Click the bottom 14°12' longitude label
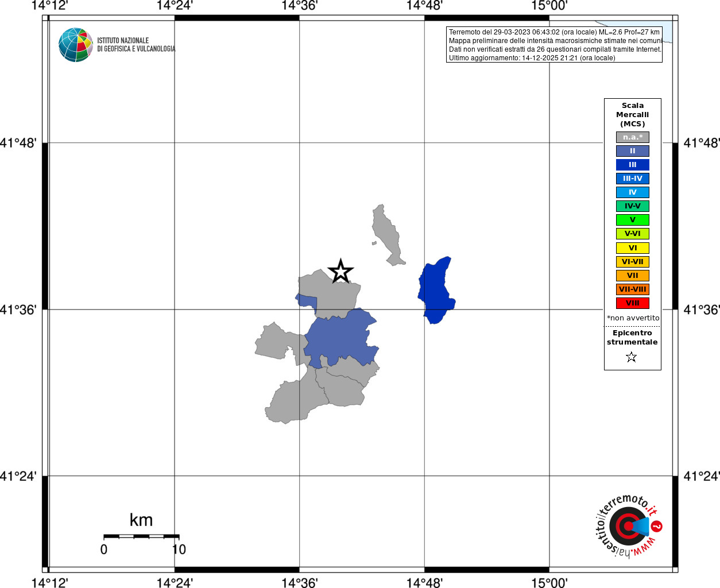 tap(49, 582)
